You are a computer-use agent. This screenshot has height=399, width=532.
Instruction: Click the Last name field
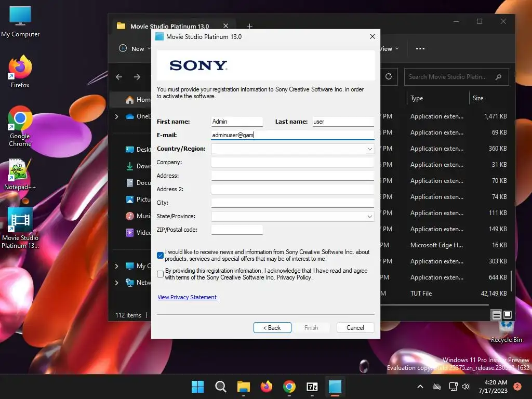tap(343, 122)
